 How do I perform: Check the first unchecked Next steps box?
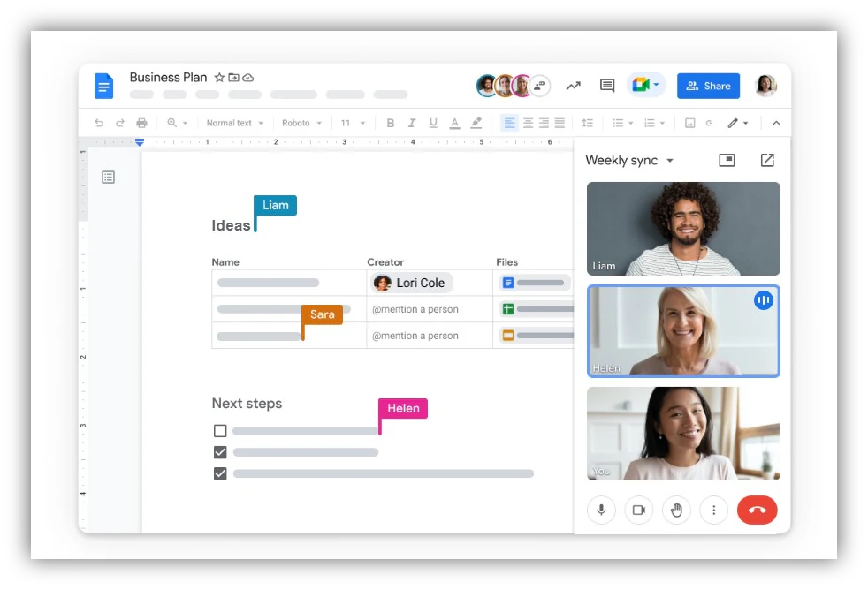coord(220,430)
